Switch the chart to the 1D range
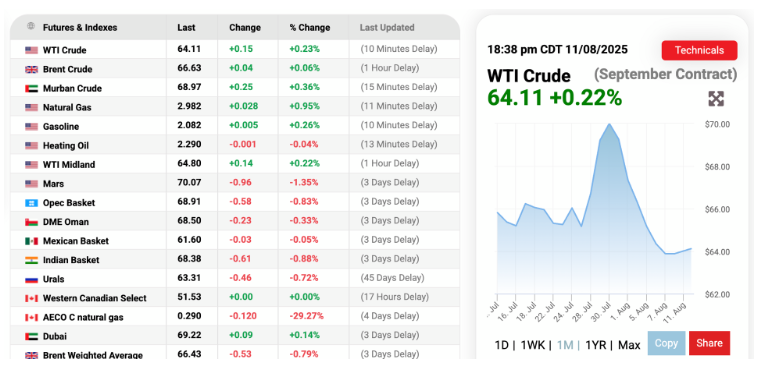 coord(502,345)
